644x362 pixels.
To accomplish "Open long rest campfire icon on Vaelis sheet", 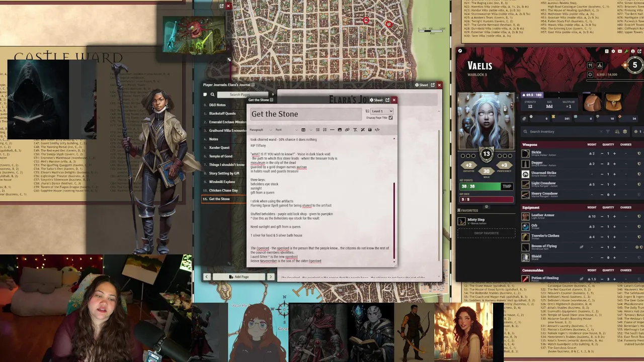I will click(600, 65).
